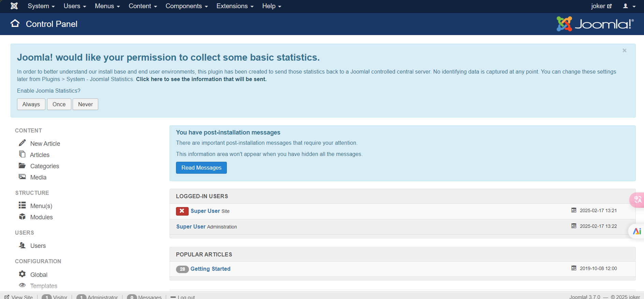The width and height of the screenshot is (644, 299).
Task: Go to Categories in sidebar
Action: pos(45,166)
